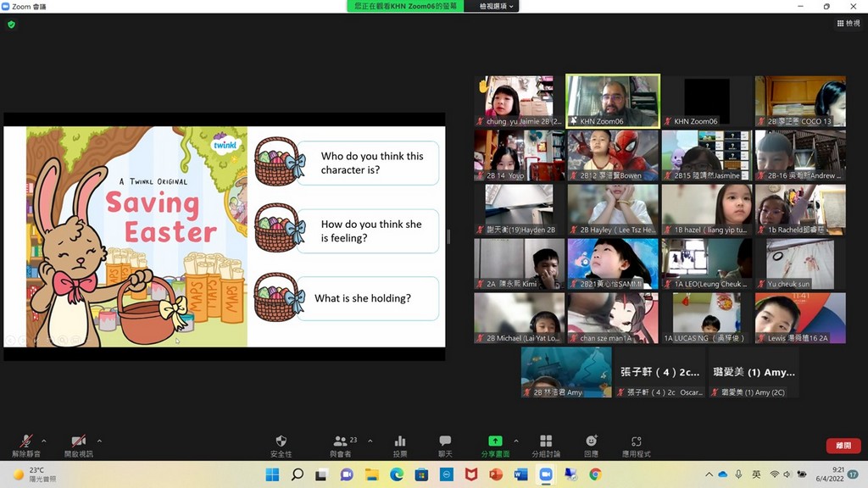Viewport: 868px width, 488px height.
Task: Click the green screen-share notification banner
Action: coord(406,6)
